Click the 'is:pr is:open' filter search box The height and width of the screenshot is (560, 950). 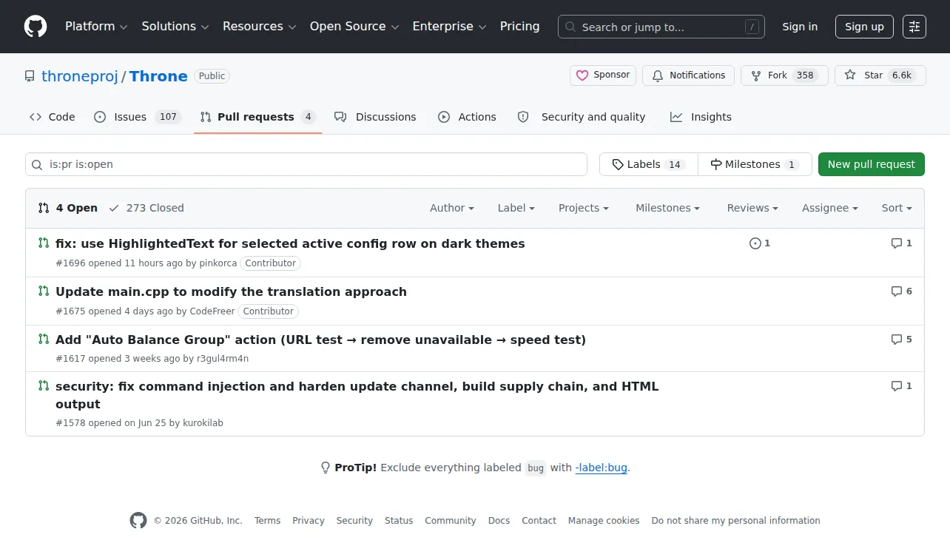(306, 164)
